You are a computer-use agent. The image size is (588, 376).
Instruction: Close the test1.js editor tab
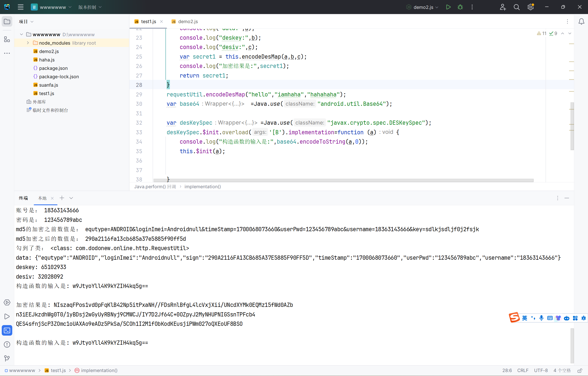[161, 21]
